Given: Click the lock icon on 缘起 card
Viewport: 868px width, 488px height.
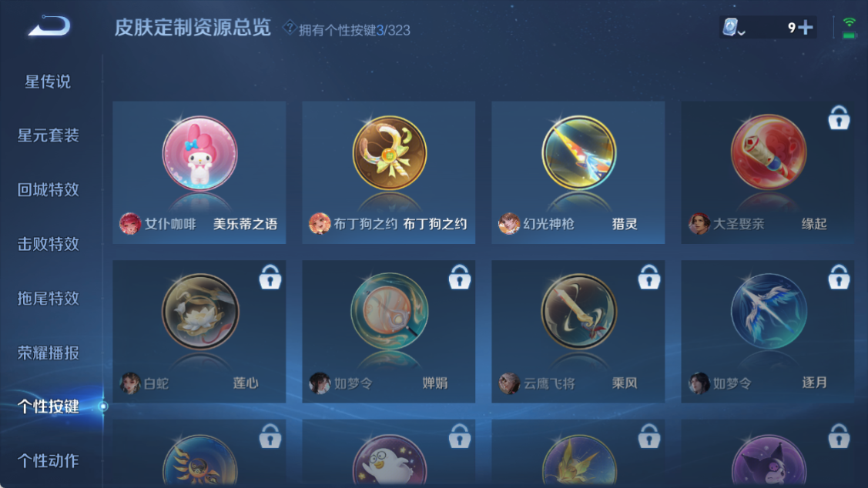Looking at the screenshot, I should 839,117.
